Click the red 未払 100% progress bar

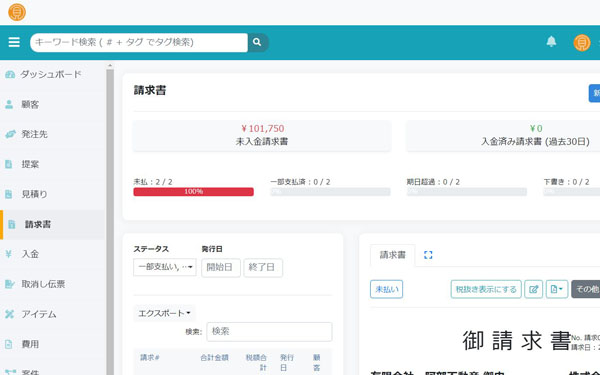point(193,192)
